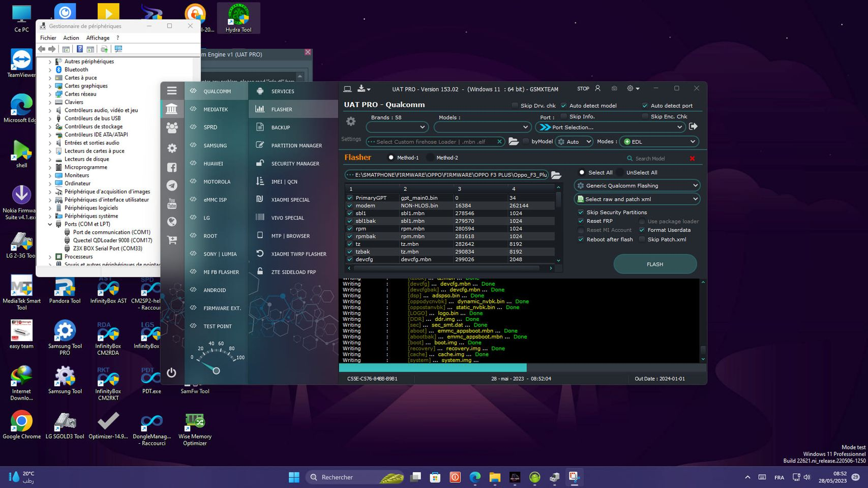The image size is (868, 488).
Task: Browse for custom firehose loader folder icon
Action: 514,142
